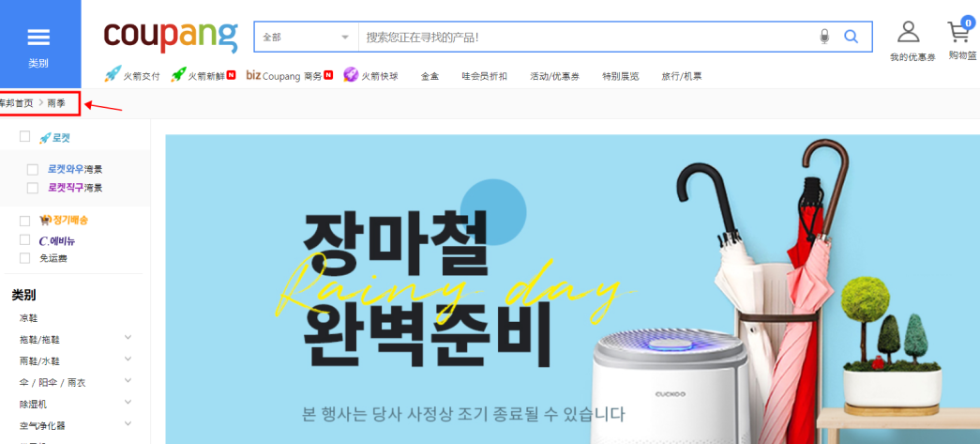
Task: Enable the 免运费 checkbox
Action: click(x=25, y=257)
